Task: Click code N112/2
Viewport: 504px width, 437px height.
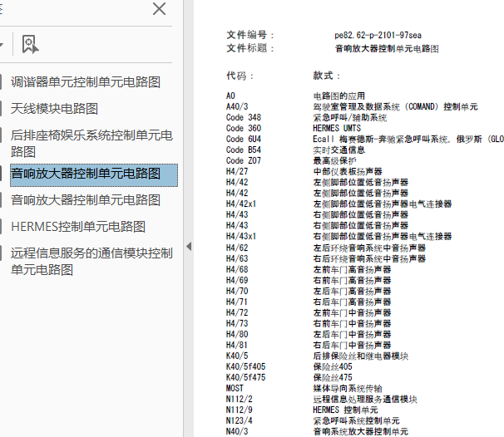Action: 240,399
